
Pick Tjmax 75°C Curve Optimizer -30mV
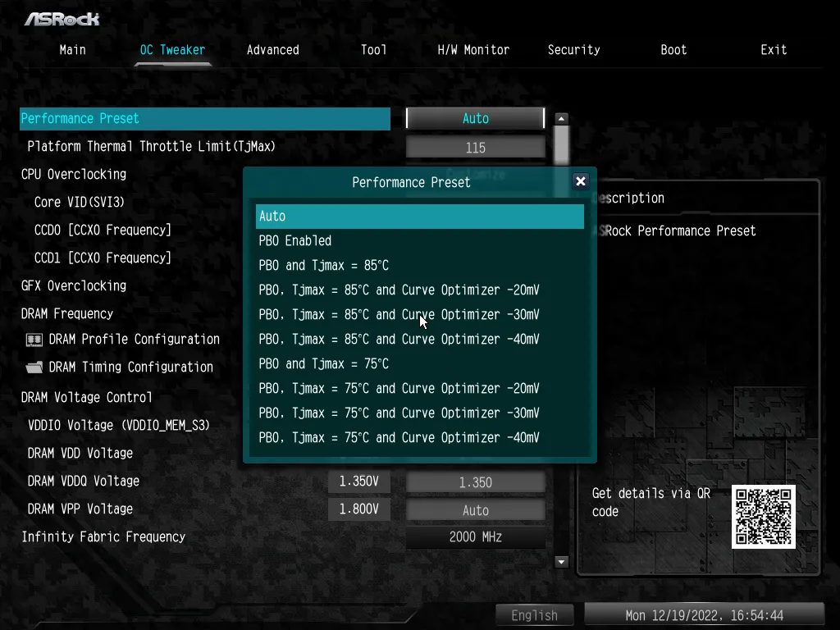tap(419, 413)
